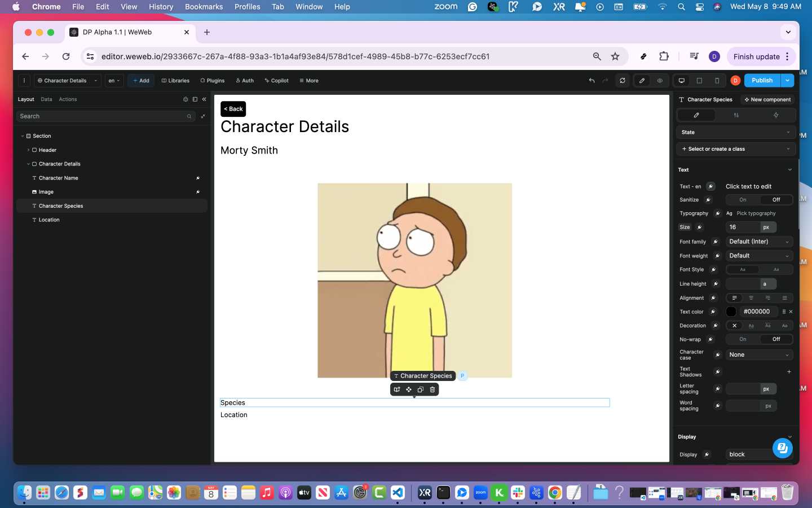Select mobile breakpoint icon
The image size is (812, 508).
coord(717,81)
